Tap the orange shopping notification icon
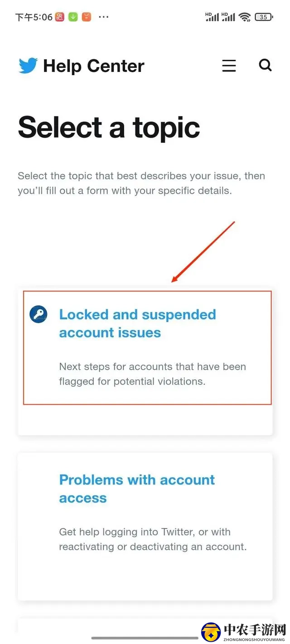 point(87,17)
